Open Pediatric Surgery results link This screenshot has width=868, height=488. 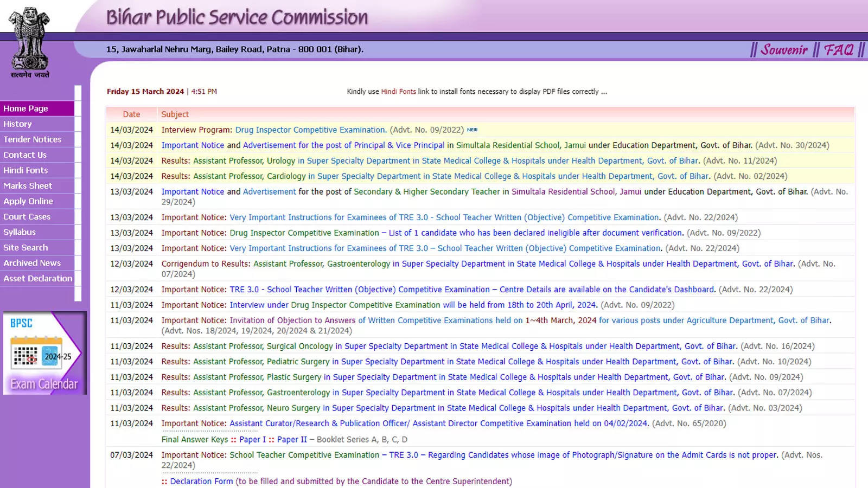coord(463,362)
